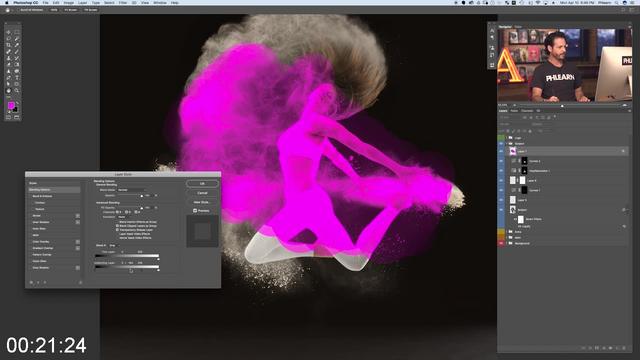
Task: Toggle visibility of Background group
Action: [x=501, y=243]
